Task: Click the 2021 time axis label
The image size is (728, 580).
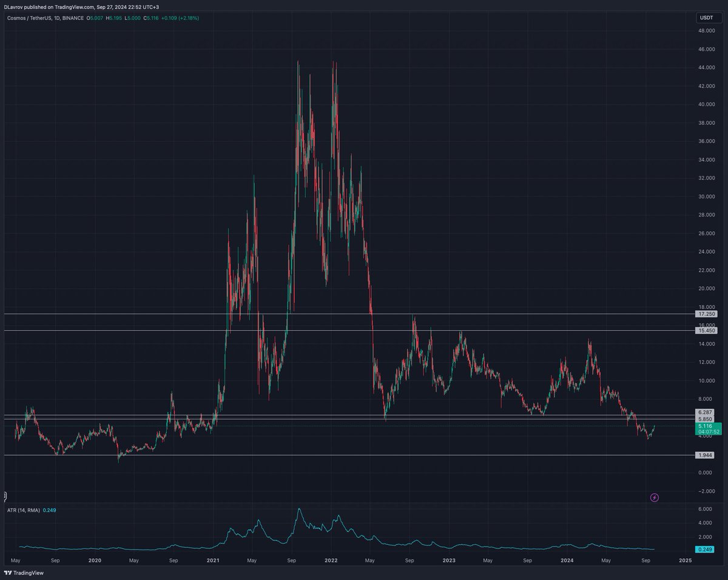Action: pyautogui.click(x=213, y=561)
